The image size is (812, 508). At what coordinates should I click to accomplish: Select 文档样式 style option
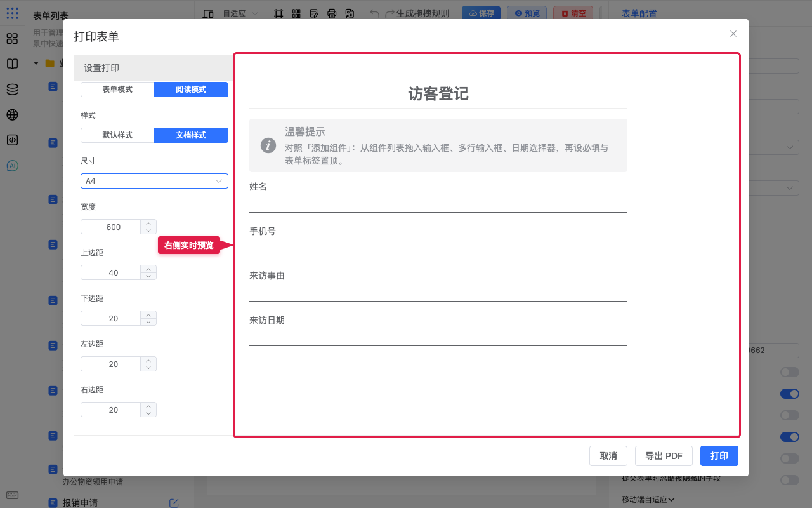(191, 135)
